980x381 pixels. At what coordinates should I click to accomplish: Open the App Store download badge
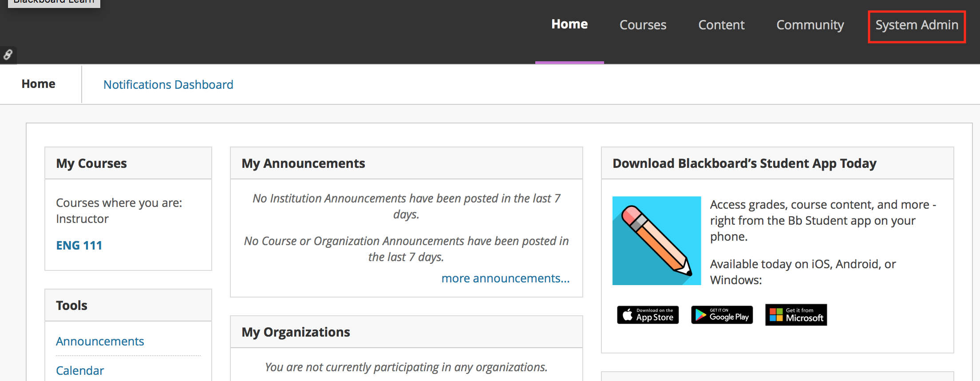(x=648, y=315)
